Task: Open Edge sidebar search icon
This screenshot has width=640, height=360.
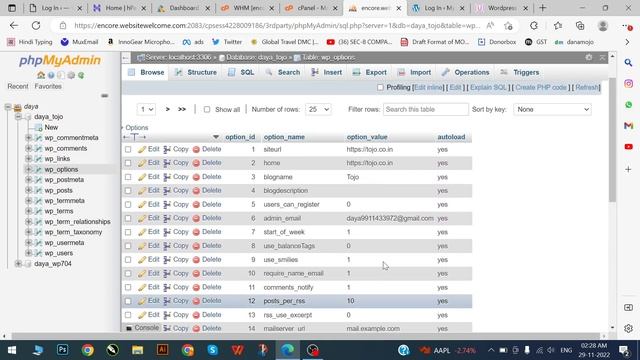Action: [x=628, y=62]
